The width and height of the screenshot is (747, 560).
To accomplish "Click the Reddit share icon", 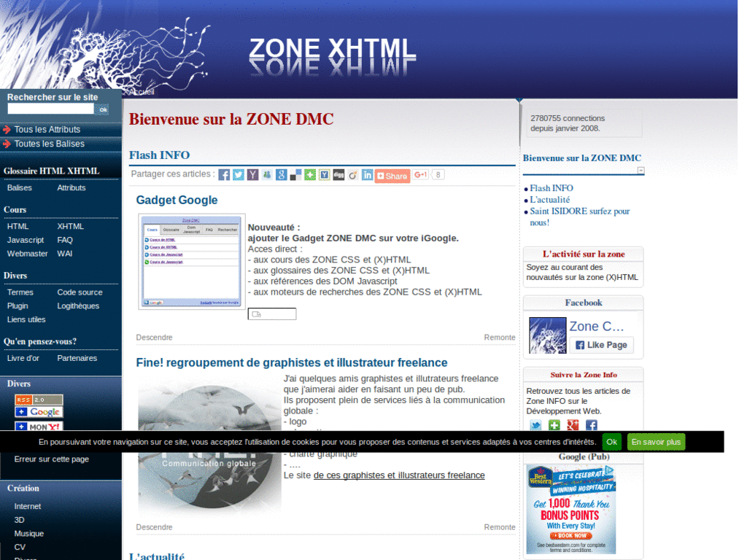I will 352,175.
